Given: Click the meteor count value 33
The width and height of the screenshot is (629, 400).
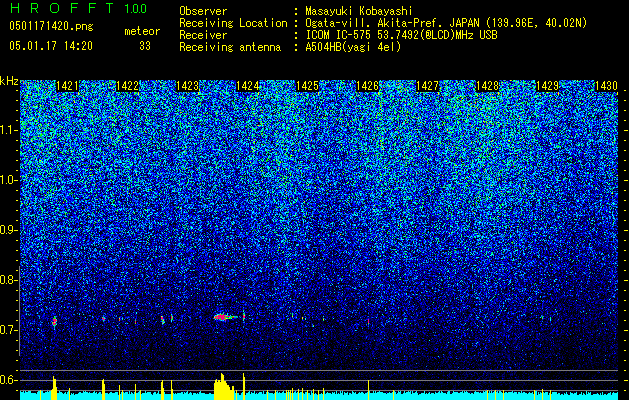Looking at the screenshot, I should coord(145,46).
